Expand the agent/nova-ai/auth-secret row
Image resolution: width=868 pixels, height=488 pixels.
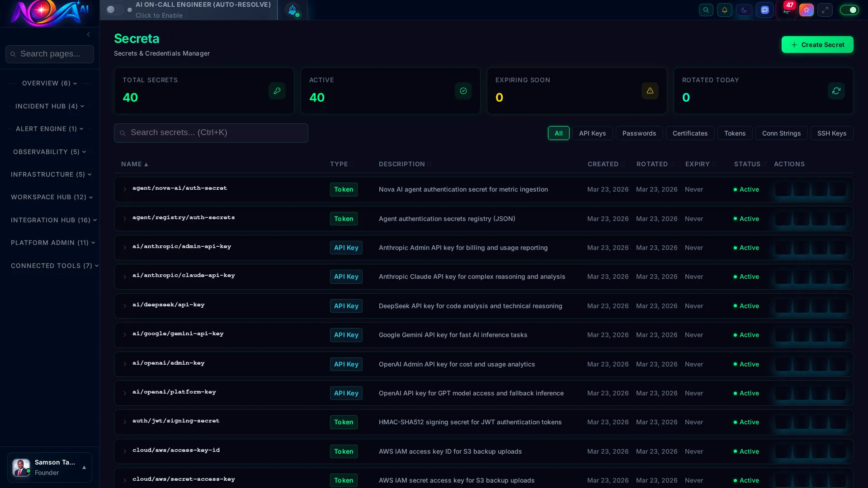pos(125,190)
